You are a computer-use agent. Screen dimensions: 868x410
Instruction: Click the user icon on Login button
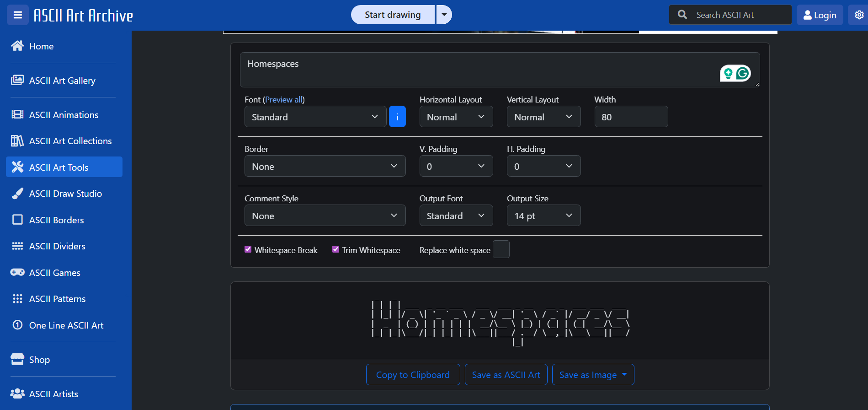(808, 15)
